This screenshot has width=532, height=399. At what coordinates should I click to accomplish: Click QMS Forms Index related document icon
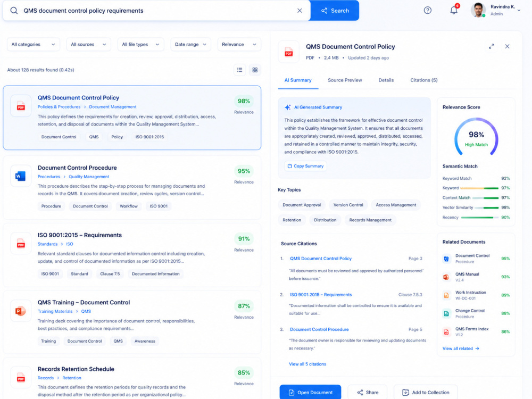tap(446, 332)
